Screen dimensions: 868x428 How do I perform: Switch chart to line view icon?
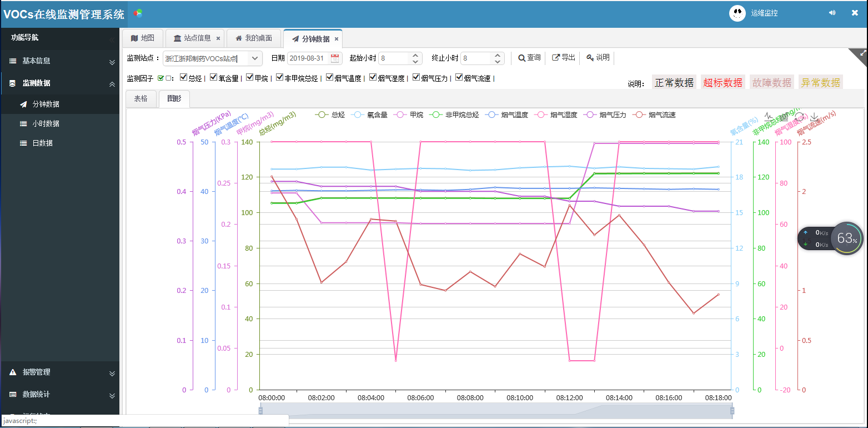[769, 117]
